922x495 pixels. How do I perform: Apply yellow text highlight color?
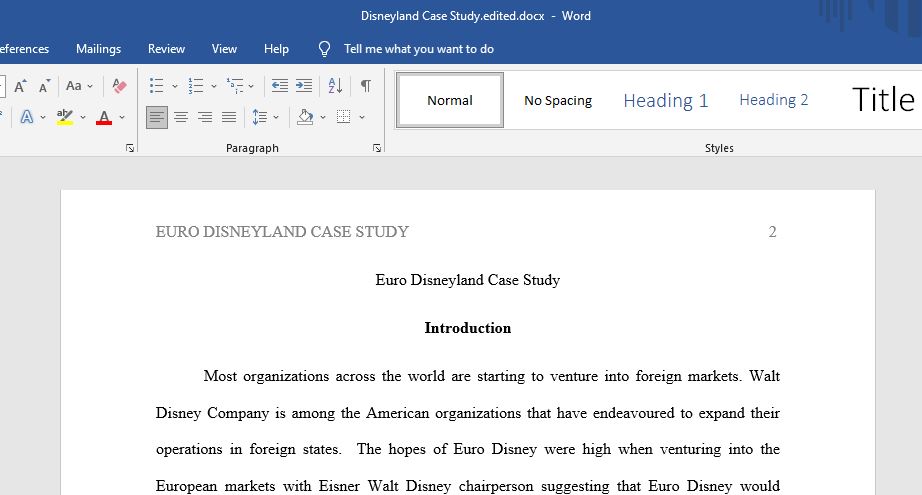65,117
